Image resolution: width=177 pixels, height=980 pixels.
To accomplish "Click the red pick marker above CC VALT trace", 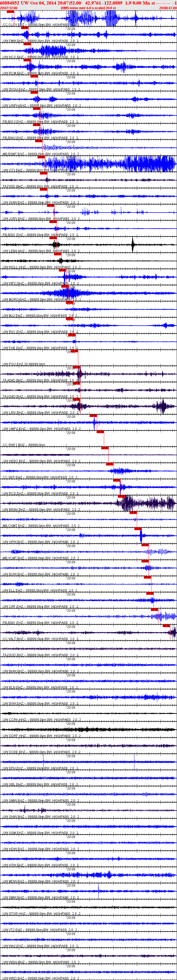I will (166, 625).
